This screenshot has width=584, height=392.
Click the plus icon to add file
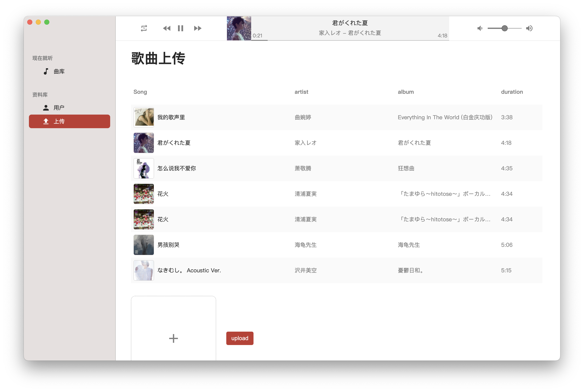(x=173, y=338)
